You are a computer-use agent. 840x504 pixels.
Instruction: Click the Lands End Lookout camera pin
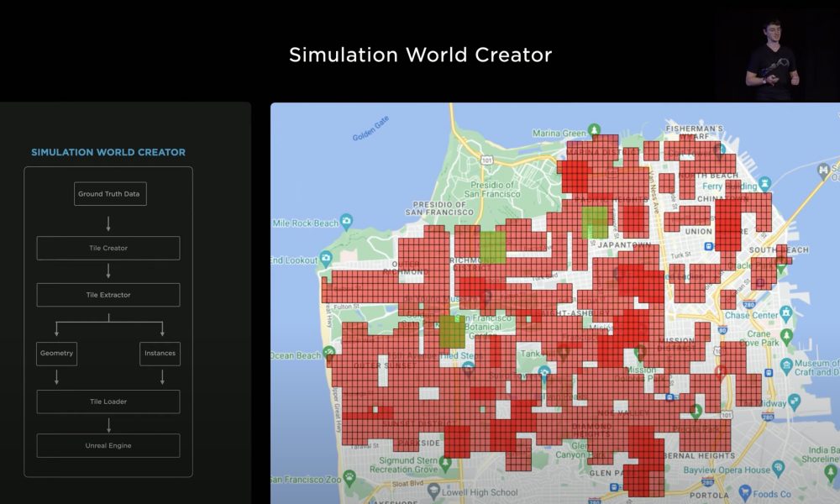[x=326, y=259]
